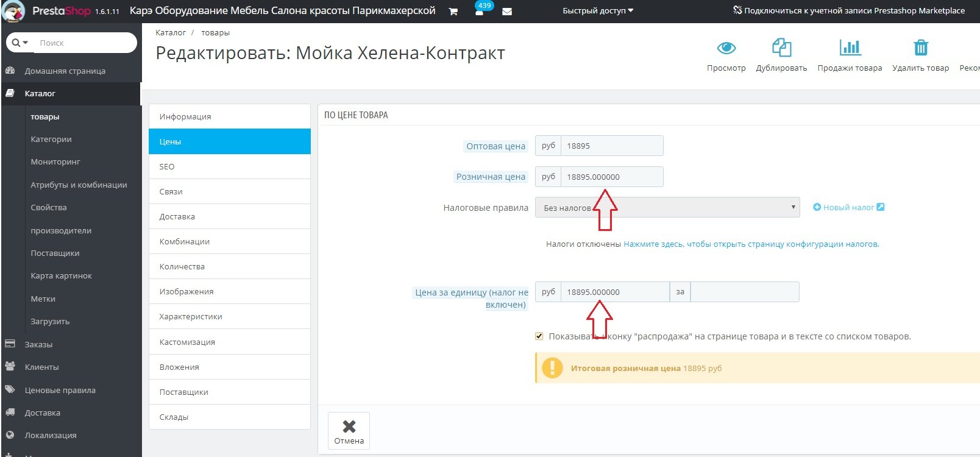The width and height of the screenshot is (980, 457).
Task: Click the eye icon for Просмотр
Action: click(x=726, y=48)
